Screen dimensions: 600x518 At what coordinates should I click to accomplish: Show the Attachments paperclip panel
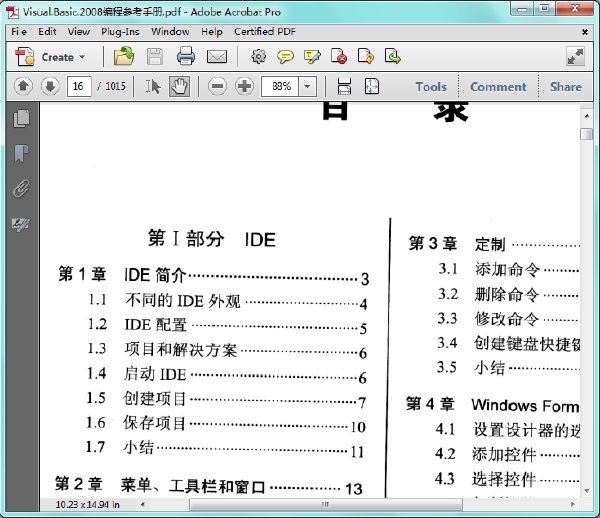pos(21,189)
